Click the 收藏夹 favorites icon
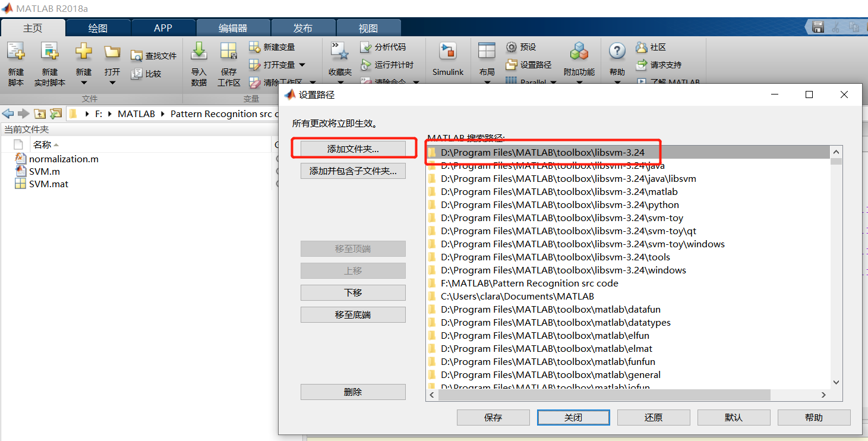 coord(340,52)
